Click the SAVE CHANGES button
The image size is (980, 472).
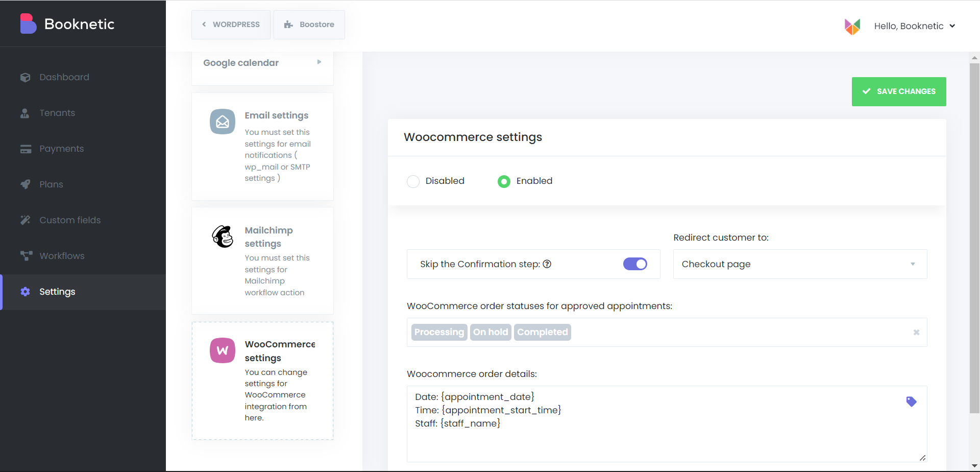click(x=899, y=91)
